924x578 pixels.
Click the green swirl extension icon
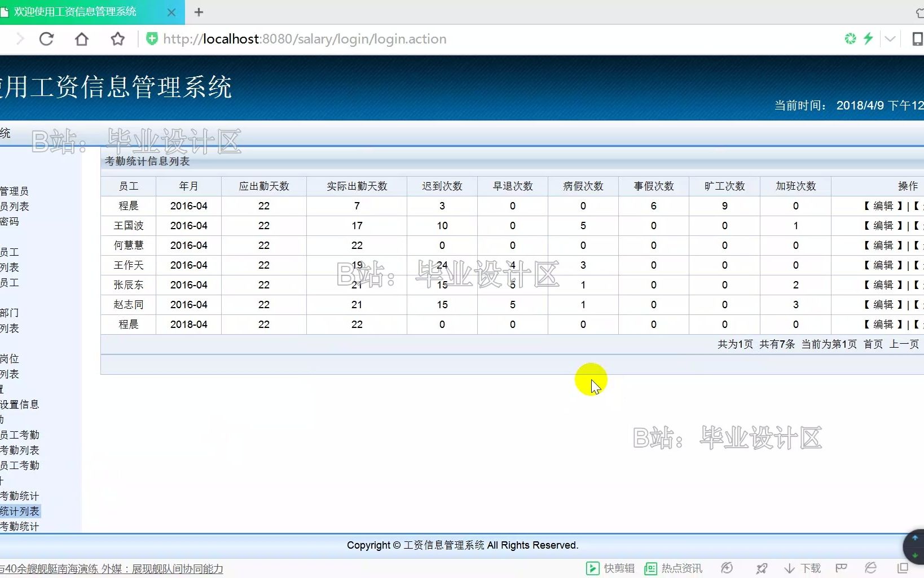point(850,38)
